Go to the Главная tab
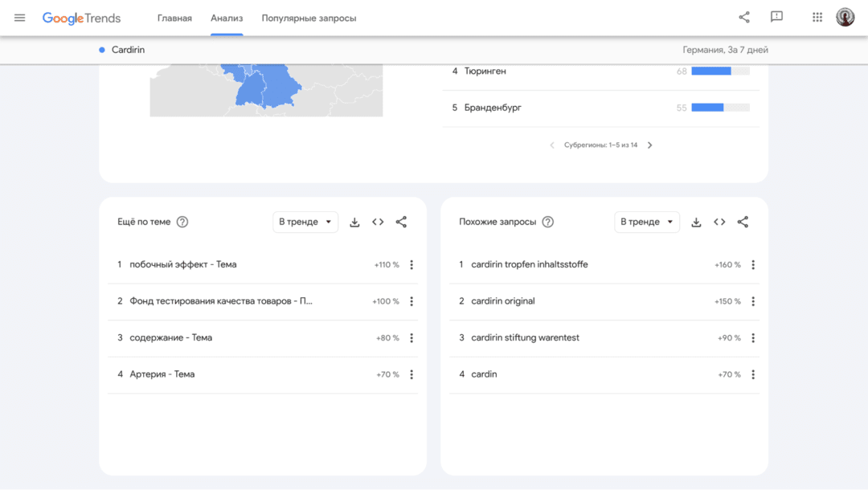 pos(174,17)
